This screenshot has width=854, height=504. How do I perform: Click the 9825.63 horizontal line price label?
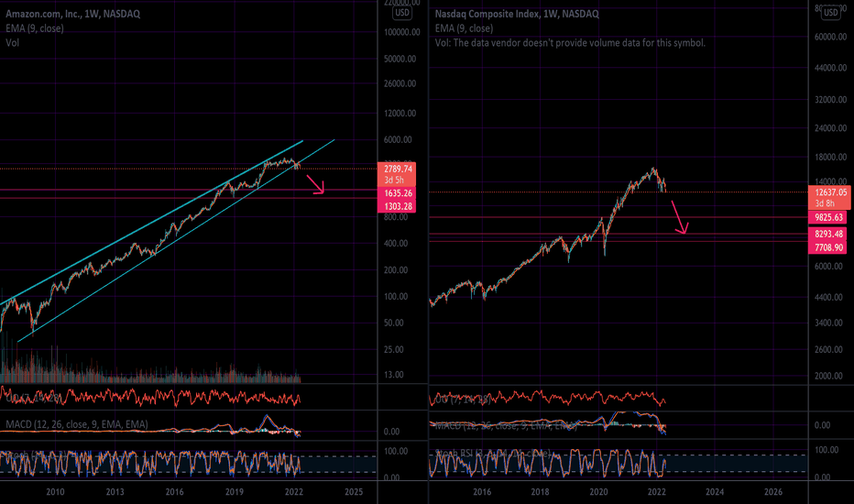828,217
